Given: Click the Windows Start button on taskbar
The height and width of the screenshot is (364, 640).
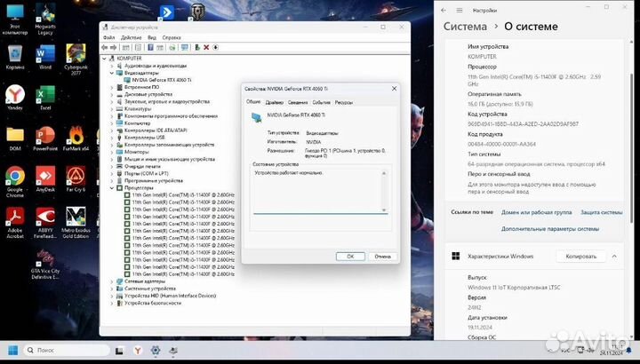Looking at the screenshot, I should [13, 351].
